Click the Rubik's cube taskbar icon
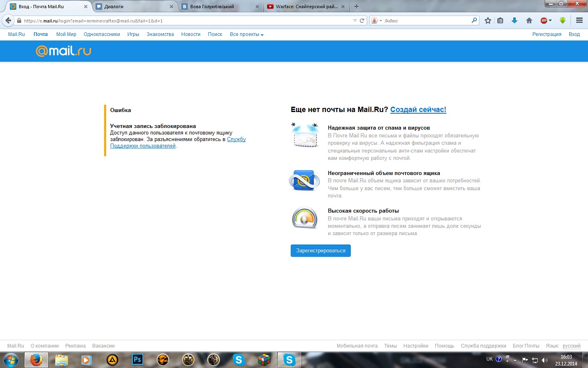 (264, 360)
